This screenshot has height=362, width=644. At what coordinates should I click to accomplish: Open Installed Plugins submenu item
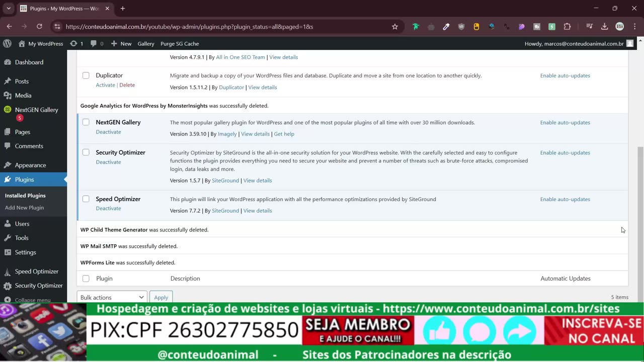[x=25, y=196]
